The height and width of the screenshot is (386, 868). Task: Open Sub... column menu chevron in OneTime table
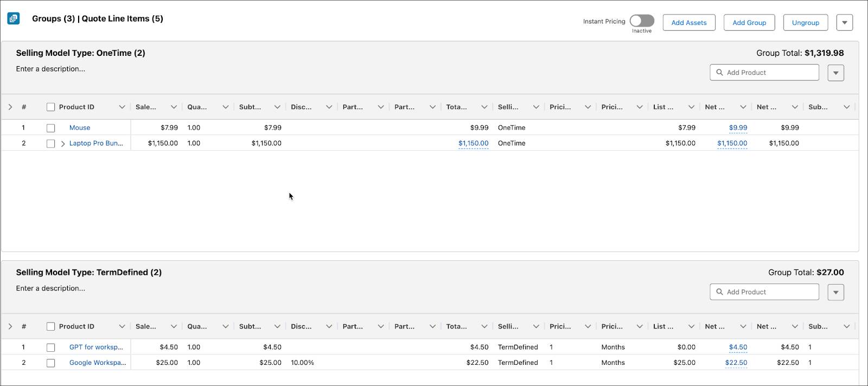coord(847,107)
